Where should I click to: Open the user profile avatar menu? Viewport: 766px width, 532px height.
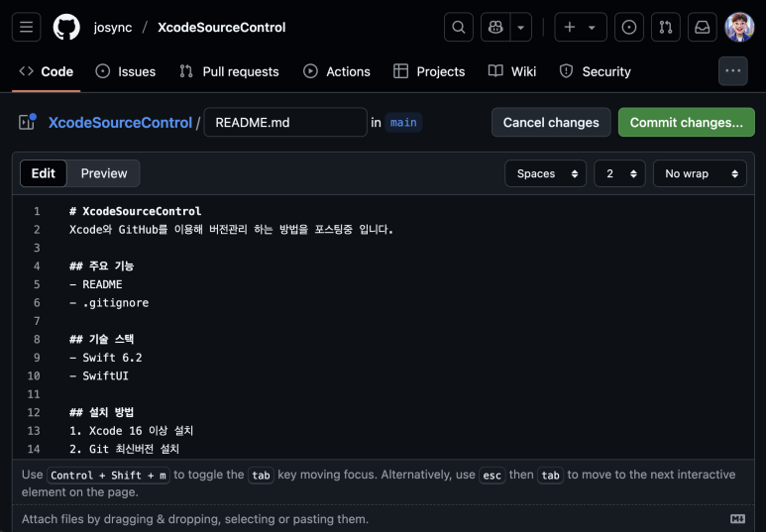(739, 27)
